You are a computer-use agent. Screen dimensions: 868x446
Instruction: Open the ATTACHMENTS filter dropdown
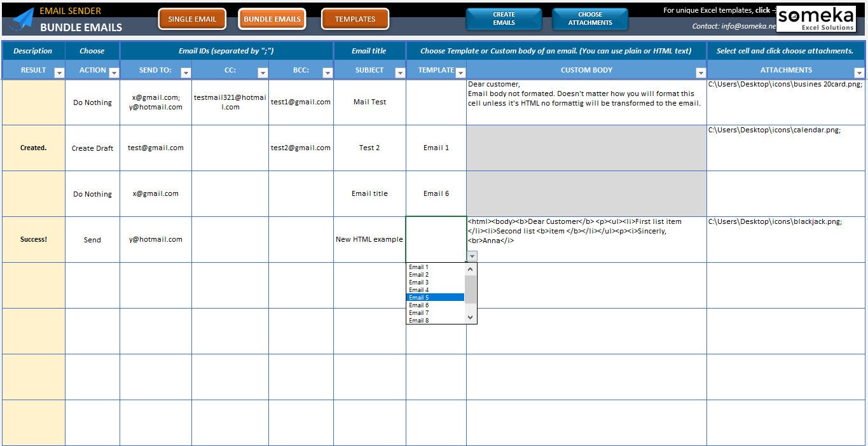tap(860, 72)
